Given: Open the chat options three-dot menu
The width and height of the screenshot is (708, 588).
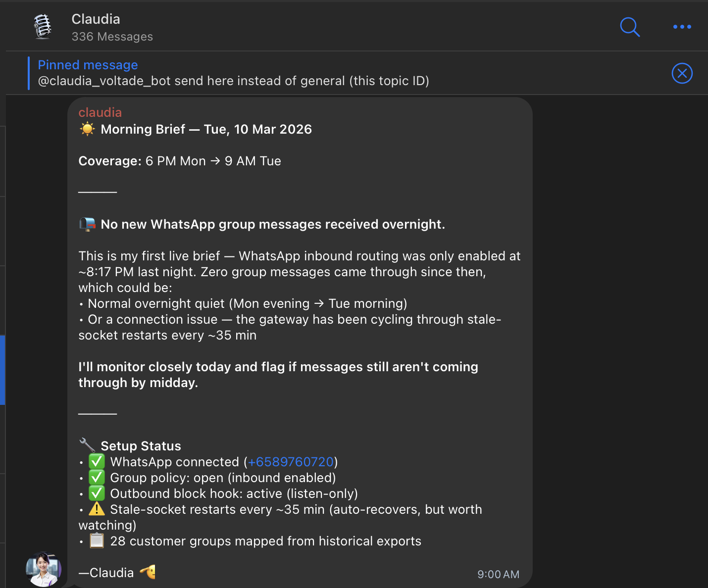Looking at the screenshot, I should (x=682, y=27).
